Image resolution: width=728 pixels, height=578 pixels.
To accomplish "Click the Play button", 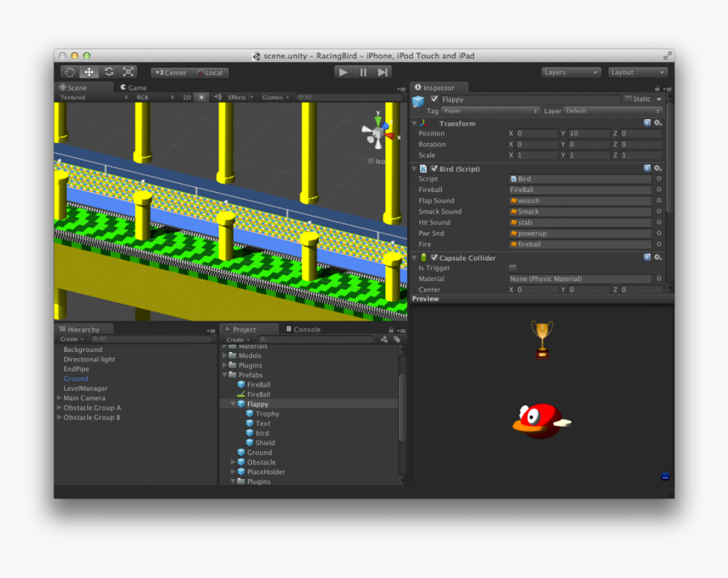I will (343, 73).
